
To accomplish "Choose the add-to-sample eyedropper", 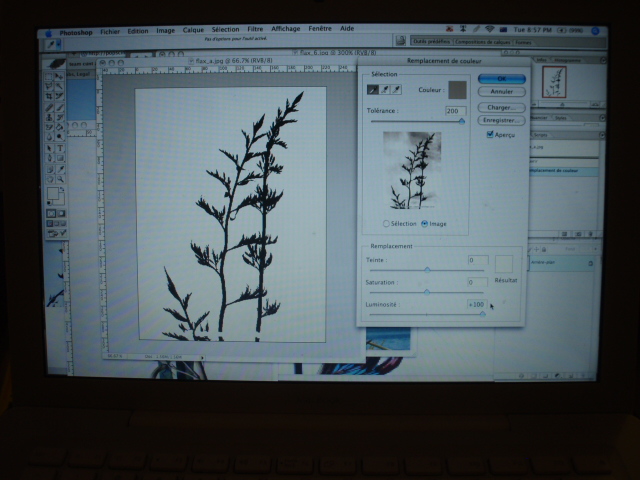I will 384,89.
